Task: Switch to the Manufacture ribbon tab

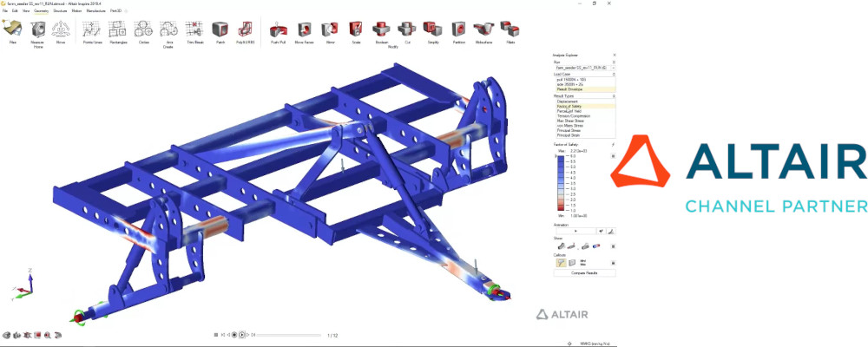Action: point(96,10)
